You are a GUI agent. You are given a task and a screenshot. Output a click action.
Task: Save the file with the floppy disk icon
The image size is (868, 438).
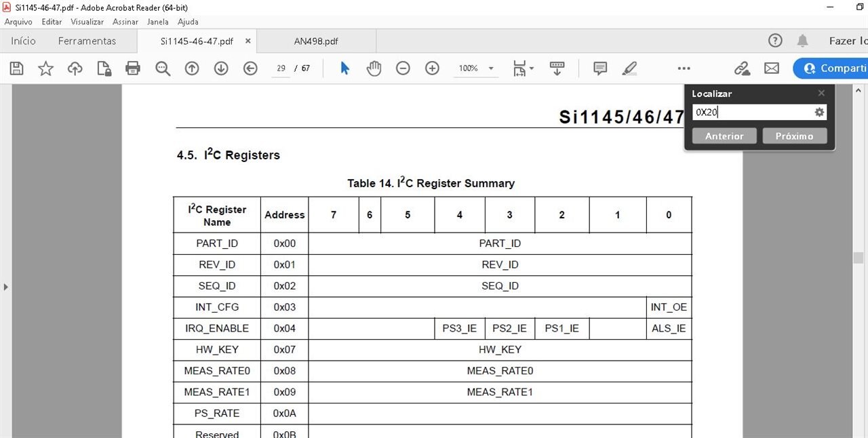pos(17,68)
